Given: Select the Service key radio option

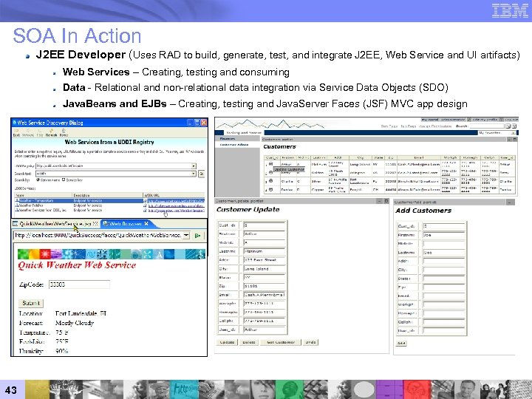Looking at the screenshot, I should tap(64, 180).
